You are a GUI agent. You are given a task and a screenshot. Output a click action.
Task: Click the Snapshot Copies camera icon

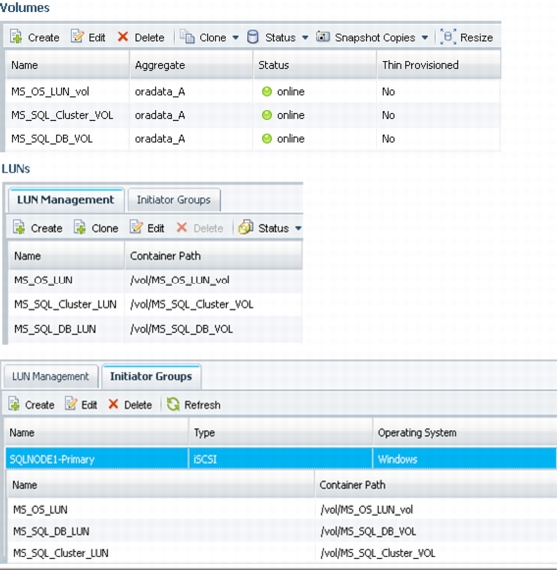click(323, 36)
